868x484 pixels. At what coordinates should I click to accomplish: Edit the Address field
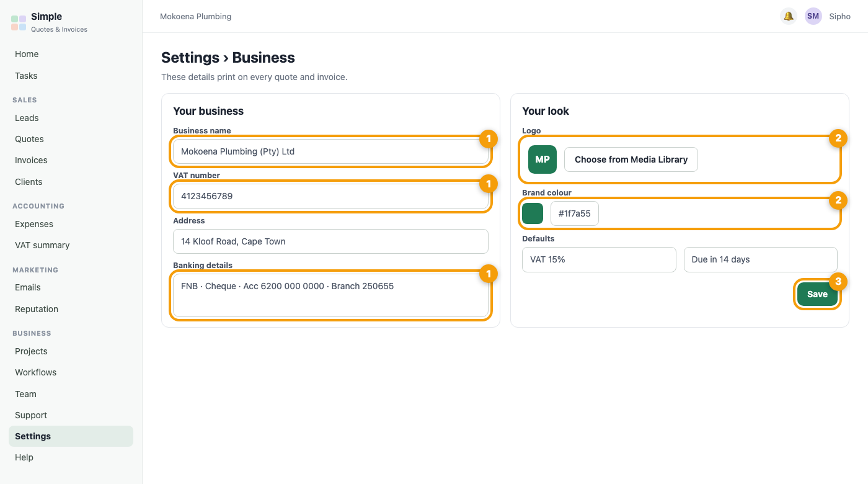[x=330, y=241]
